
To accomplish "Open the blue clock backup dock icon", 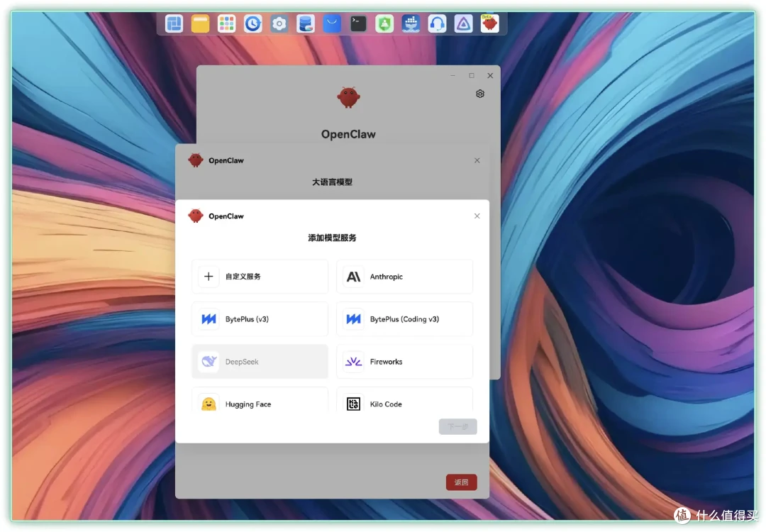I will click(x=253, y=23).
